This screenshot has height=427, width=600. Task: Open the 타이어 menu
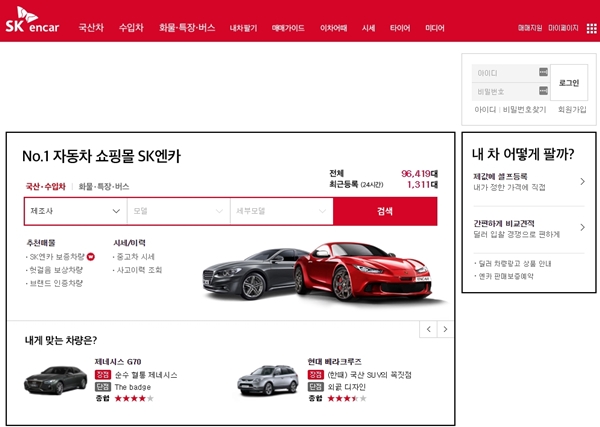click(400, 28)
